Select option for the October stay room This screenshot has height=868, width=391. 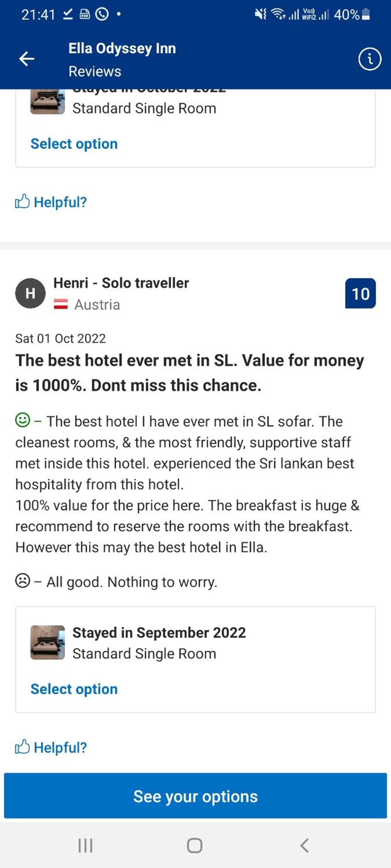(x=74, y=144)
